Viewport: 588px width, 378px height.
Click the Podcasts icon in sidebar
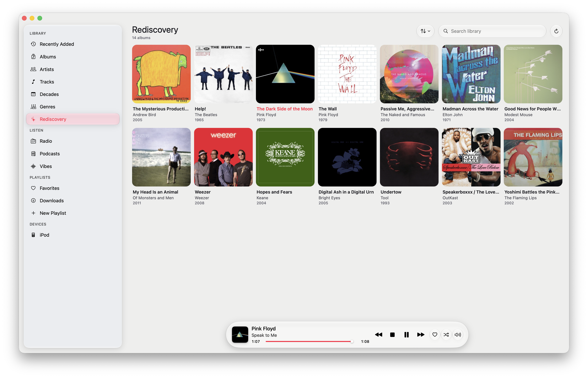coord(33,153)
